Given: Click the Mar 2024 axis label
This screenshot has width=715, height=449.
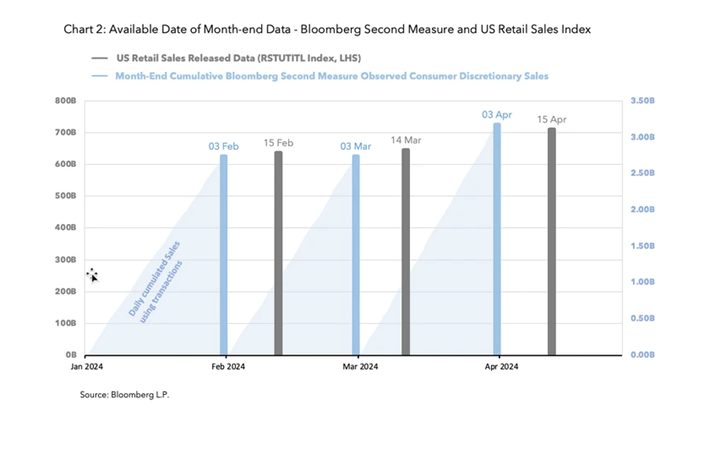Looking at the screenshot, I should 360,366.
